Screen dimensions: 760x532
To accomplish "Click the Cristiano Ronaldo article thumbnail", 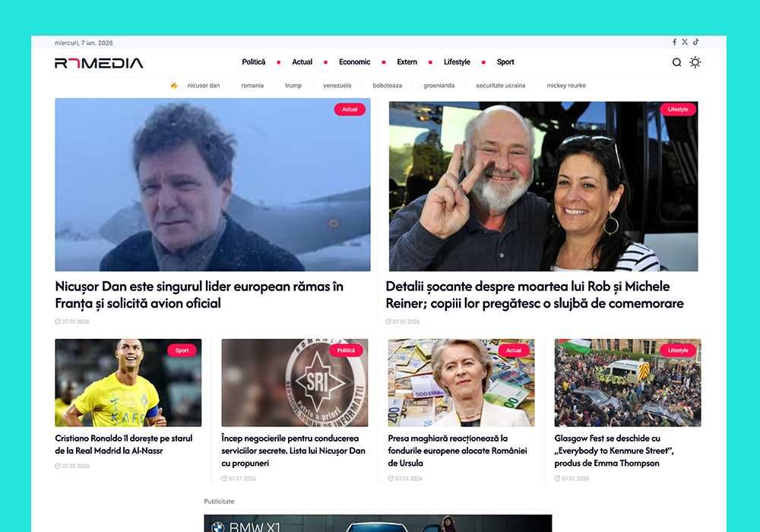I will (128, 383).
